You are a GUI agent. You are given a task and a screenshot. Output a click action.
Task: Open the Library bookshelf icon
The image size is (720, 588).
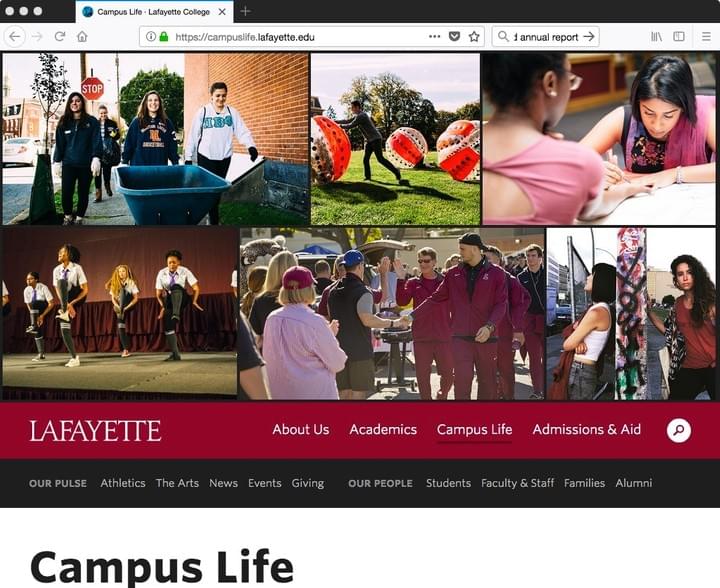coord(657,37)
